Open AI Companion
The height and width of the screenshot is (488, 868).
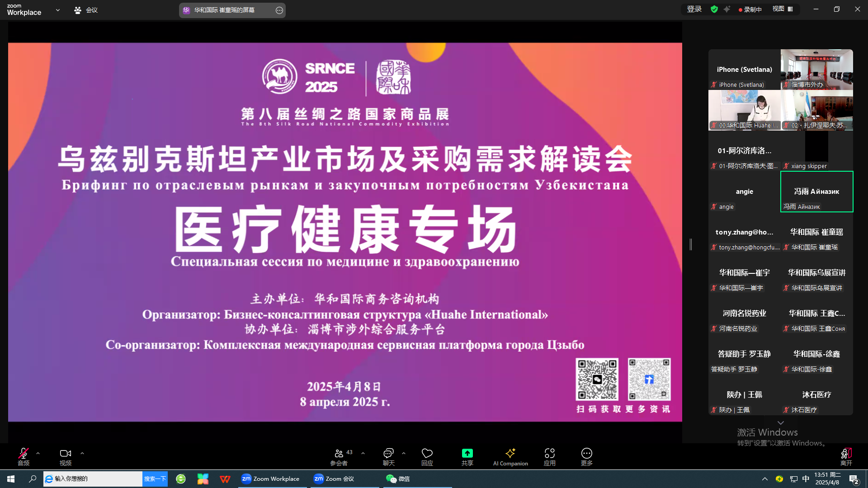click(x=510, y=456)
